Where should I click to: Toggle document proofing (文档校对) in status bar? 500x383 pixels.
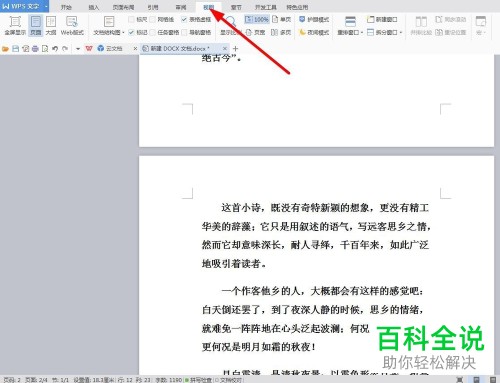[229, 380]
